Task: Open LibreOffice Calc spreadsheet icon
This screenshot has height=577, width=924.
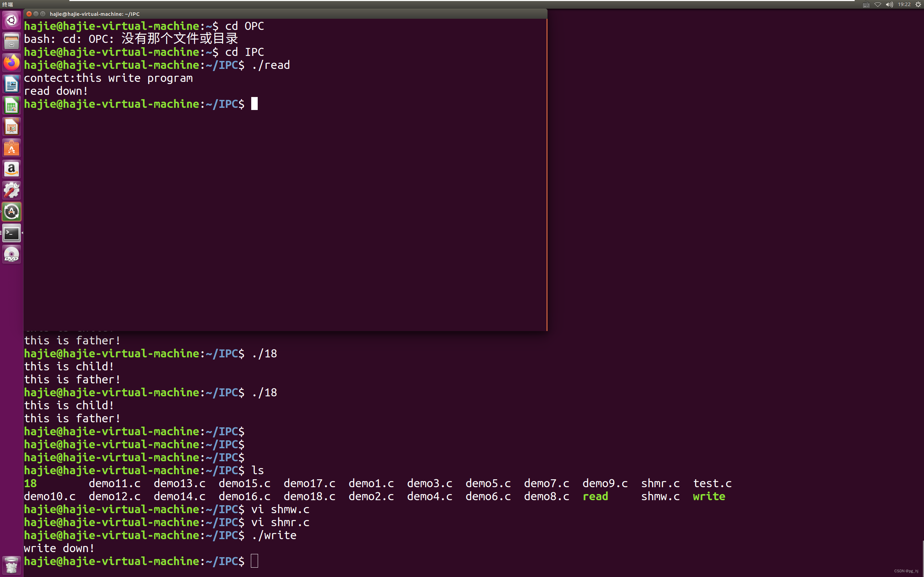Action: (12, 106)
